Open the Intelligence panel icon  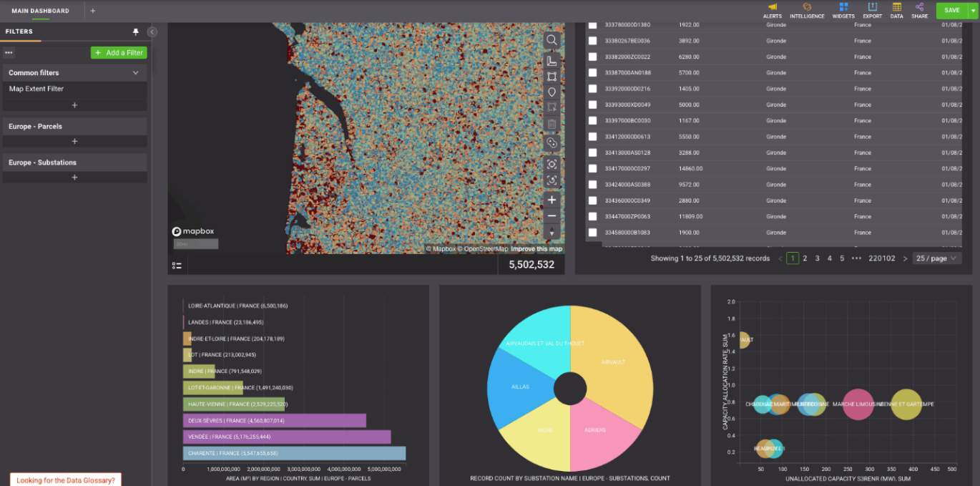(x=807, y=11)
